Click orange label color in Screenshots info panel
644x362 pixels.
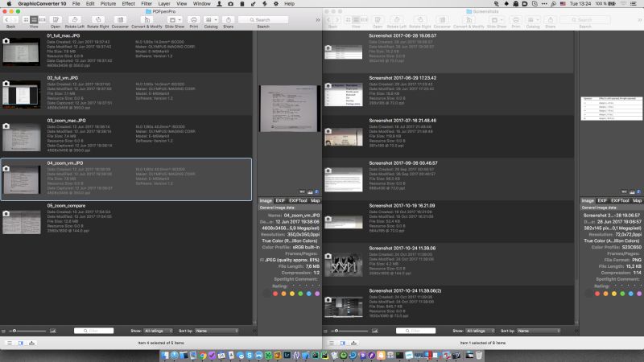coord(605,294)
